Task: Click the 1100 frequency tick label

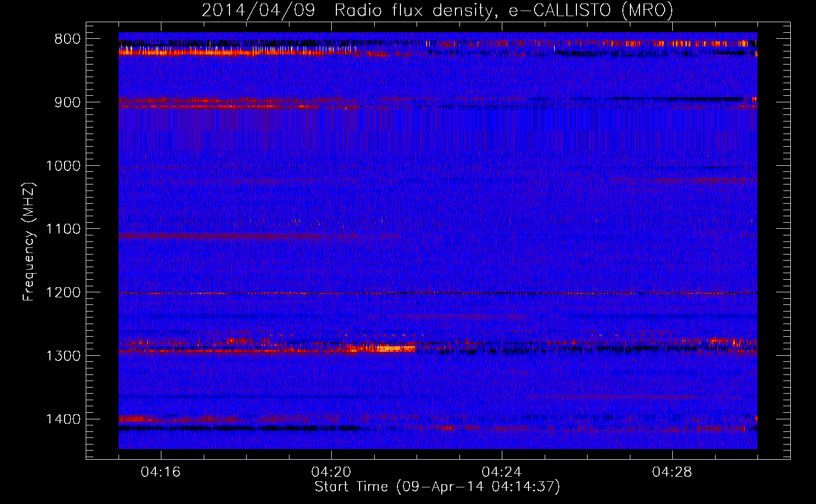Action: tap(63, 229)
